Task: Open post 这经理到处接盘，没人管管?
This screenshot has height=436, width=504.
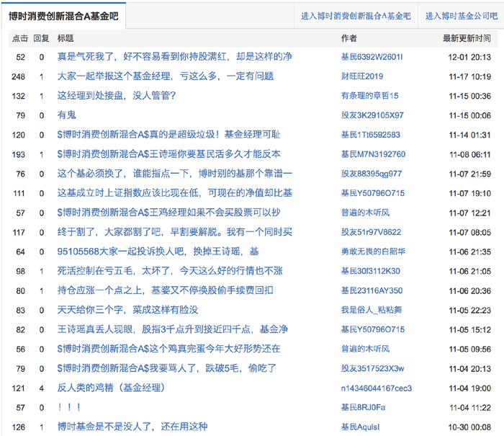Action: click(117, 96)
